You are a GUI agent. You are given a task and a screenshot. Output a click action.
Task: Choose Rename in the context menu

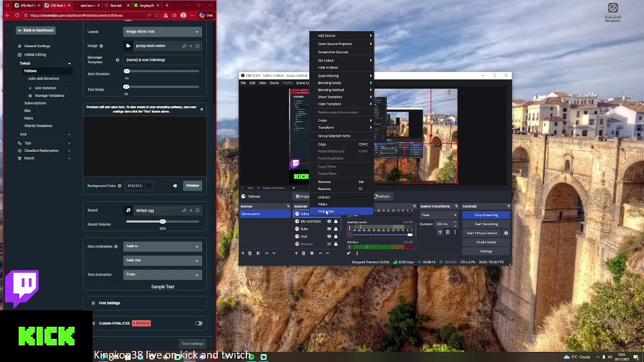[341, 189]
